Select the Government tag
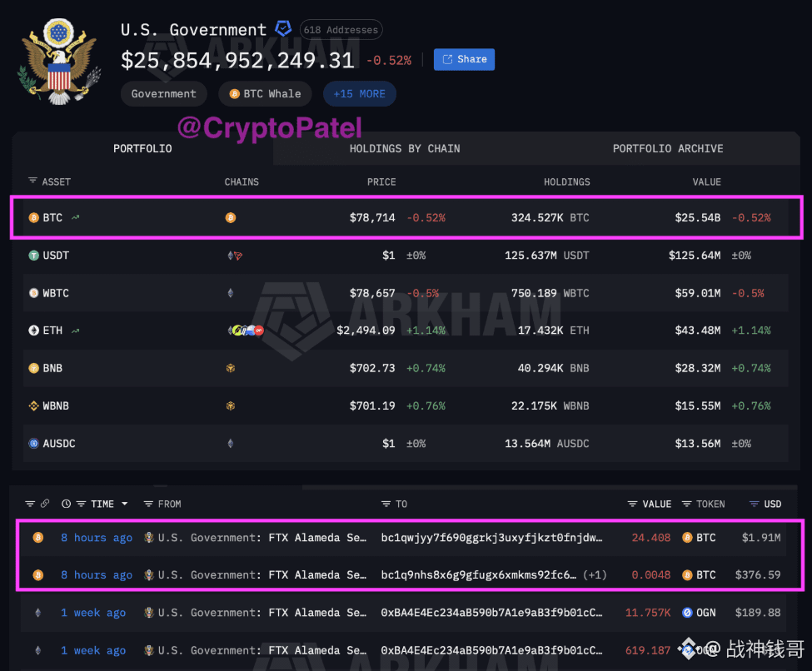Image resolution: width=812 pixels, height=671 pixels. [x=163, y=94]
